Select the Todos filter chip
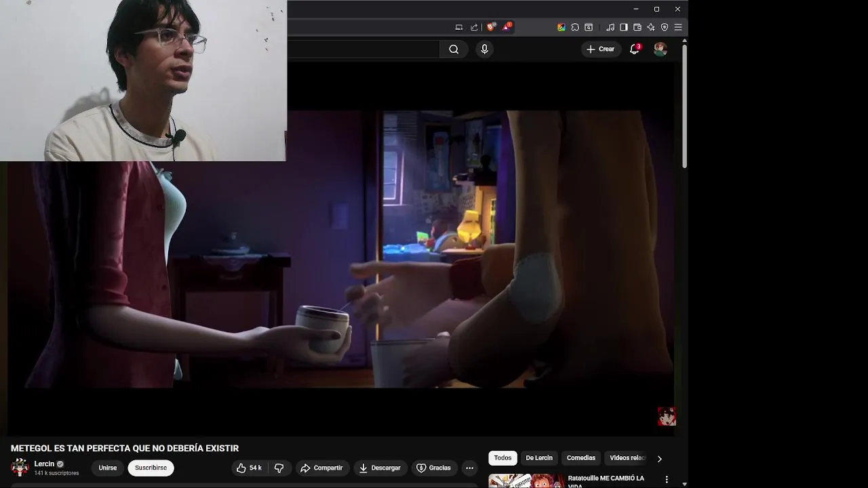The width and height of the screenshot is (868, 488). 502,458
